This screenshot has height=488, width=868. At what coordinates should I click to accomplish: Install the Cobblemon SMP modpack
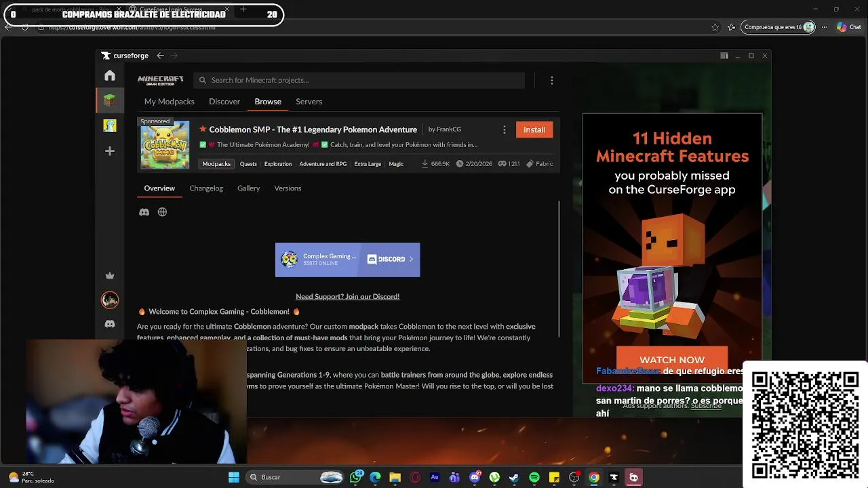[534, 129]
